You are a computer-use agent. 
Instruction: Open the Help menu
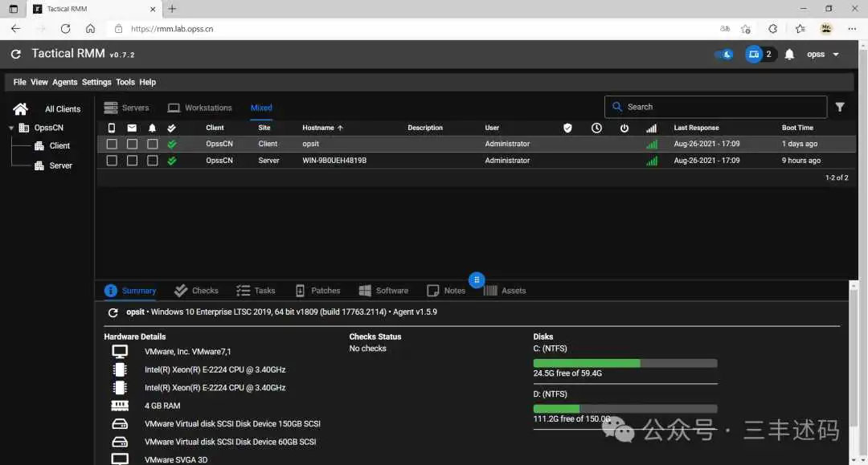coord(147,82)
